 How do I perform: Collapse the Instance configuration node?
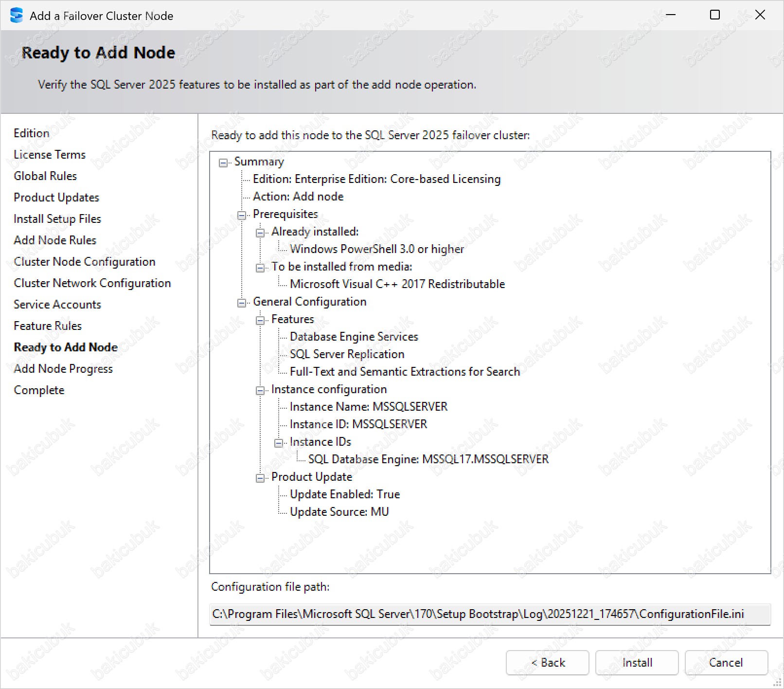(260, 390)
